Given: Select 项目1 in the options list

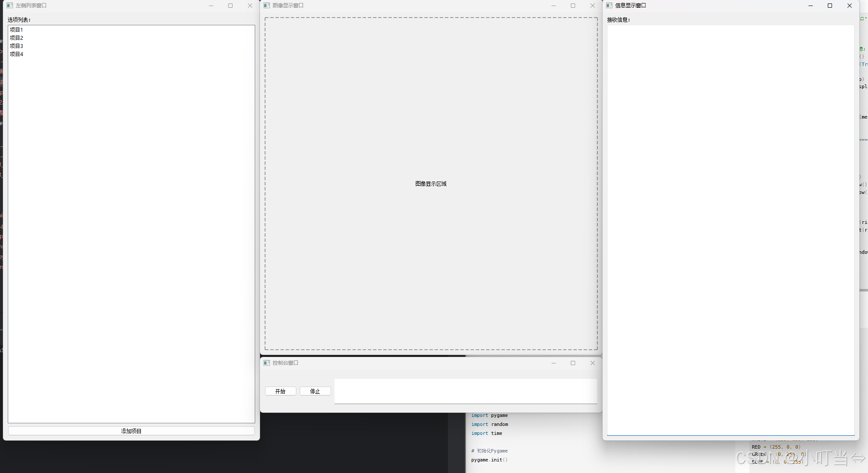Looking at the screenshot, I should pos(16,30).
